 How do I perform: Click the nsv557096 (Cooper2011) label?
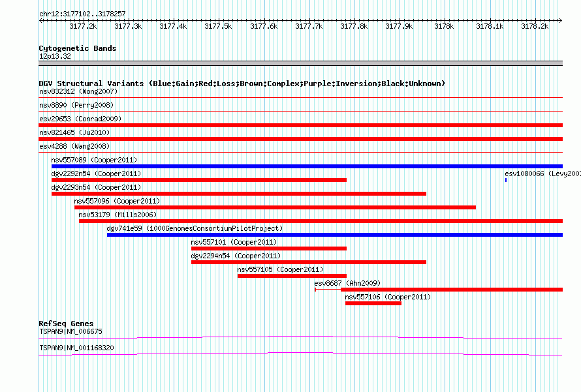click(117, 201)
